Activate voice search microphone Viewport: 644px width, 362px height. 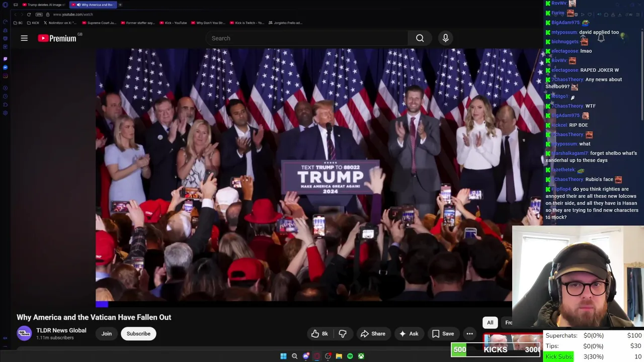pyautogui.click(x=445, y=38)
